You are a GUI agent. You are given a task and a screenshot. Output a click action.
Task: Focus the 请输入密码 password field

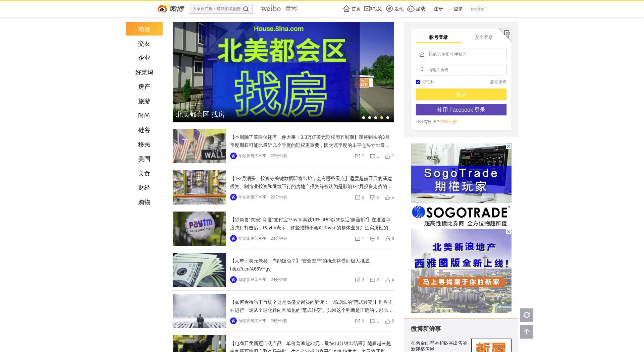click(x=461, y=70)
